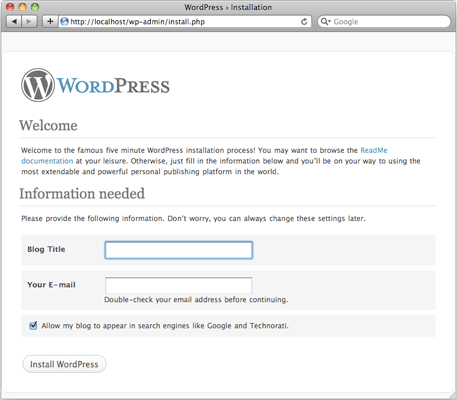
Task: Click the WordPress logo
Action: 95,85
